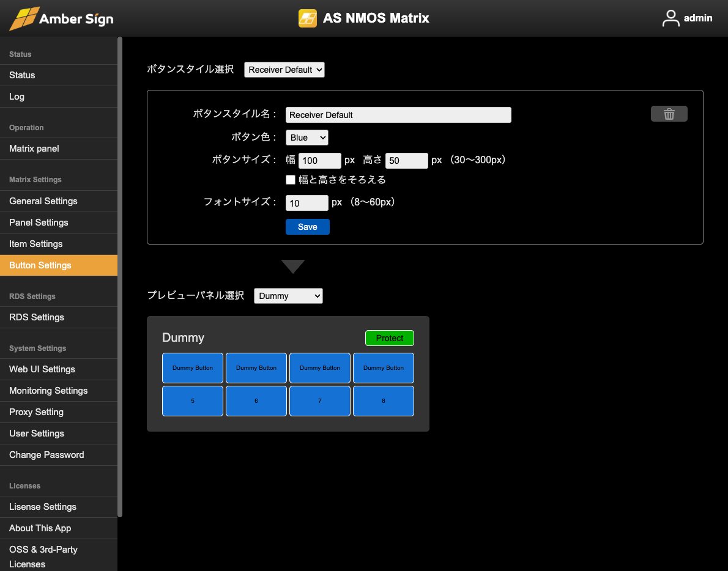
Task: Open the Blue button color dropdown
Action: point(306,138)
